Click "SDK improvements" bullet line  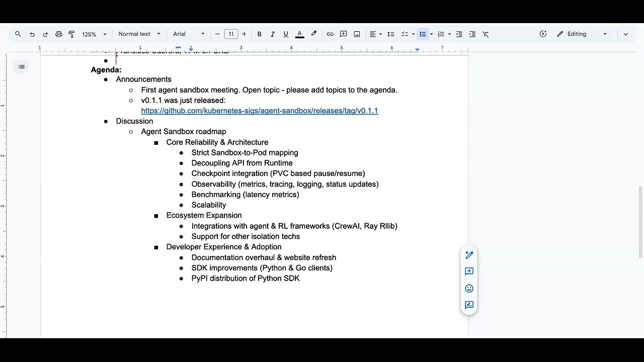[262, 268]
